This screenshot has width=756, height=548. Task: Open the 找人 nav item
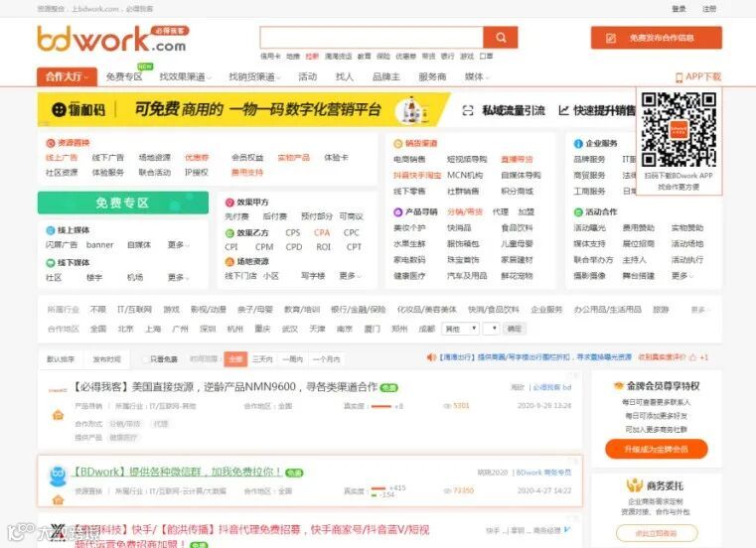345,77
